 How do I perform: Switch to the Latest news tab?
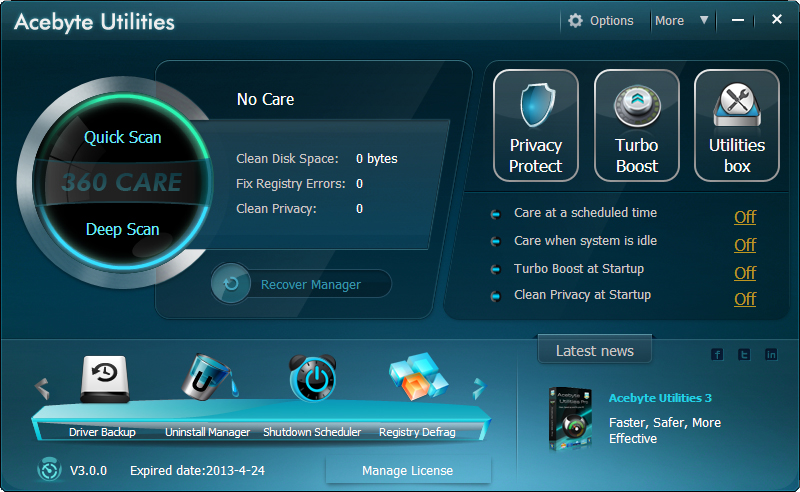(x=595, y=351)
